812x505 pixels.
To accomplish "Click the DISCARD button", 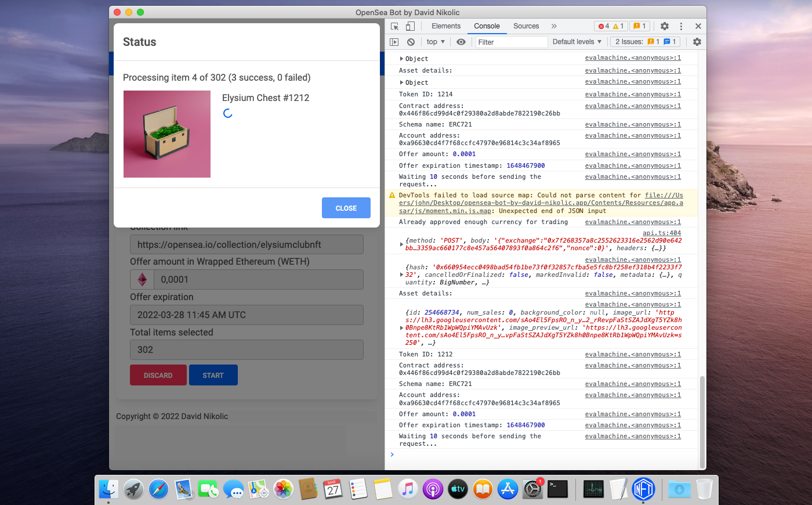I will (x=158, y=375).
